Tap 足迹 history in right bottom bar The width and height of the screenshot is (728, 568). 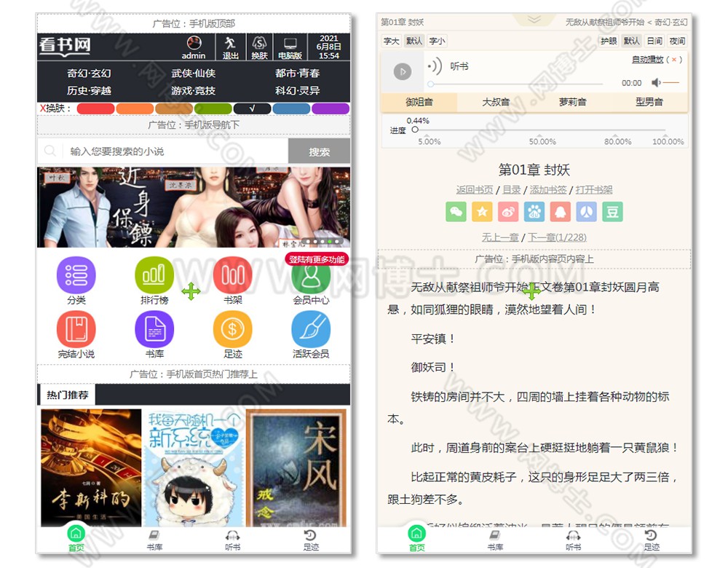[652, 540]
